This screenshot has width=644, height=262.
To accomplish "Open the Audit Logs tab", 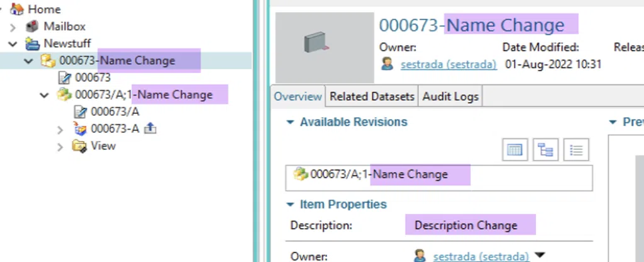I will 450,96.
